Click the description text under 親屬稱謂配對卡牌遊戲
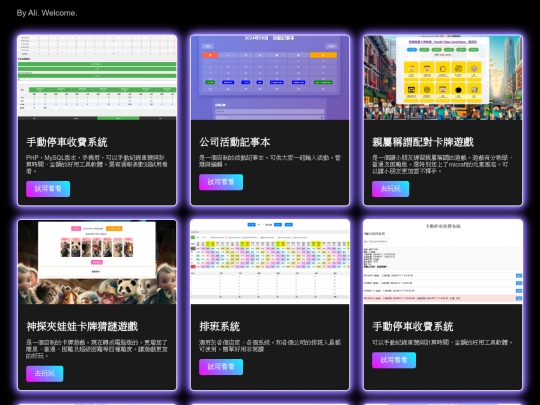 (x=443, y=164)
